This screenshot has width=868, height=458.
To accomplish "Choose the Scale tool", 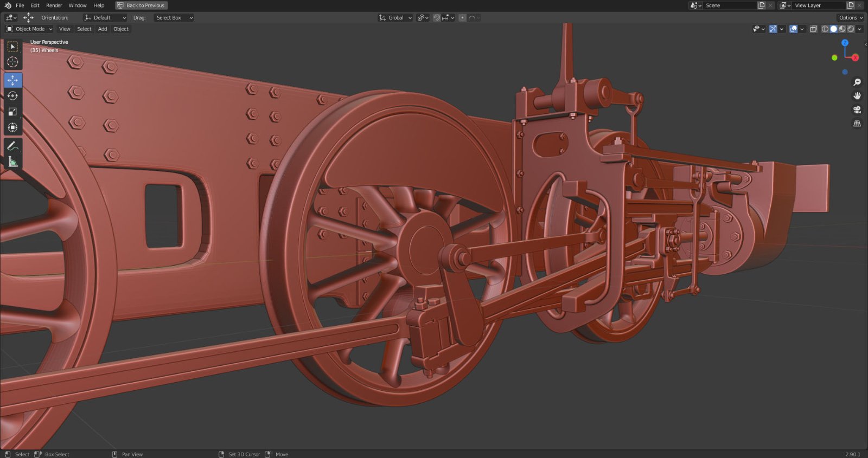I will point(12,112).
